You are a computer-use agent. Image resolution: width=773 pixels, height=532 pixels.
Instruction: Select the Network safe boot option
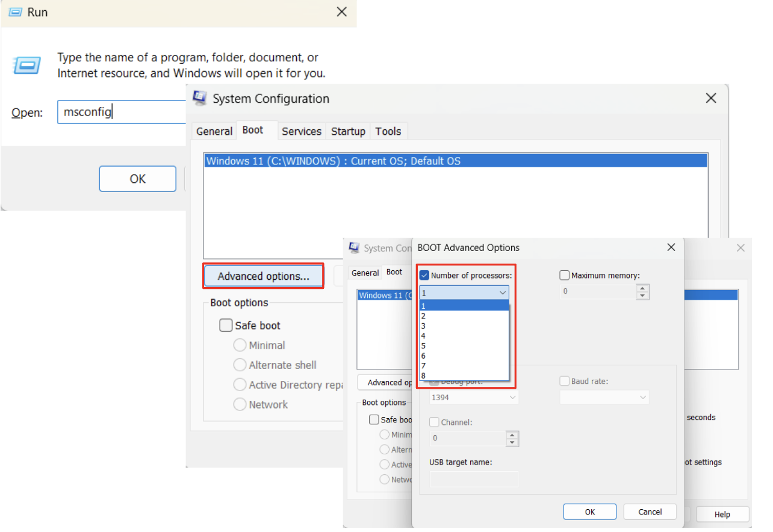pyautogui.click(x=240, y=404)
